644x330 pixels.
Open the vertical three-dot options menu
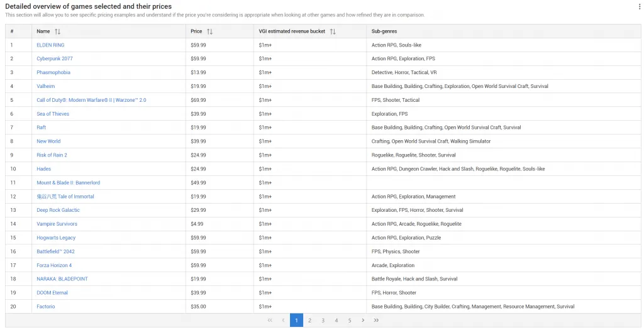pos(639,6)
